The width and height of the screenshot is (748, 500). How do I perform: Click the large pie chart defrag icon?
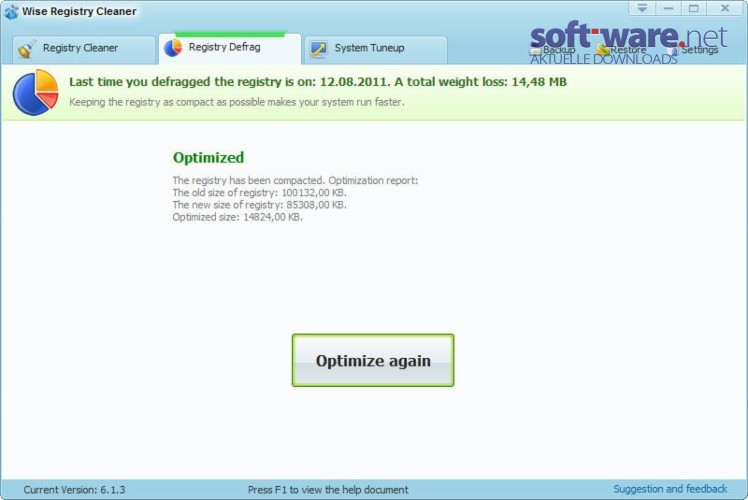36,92
